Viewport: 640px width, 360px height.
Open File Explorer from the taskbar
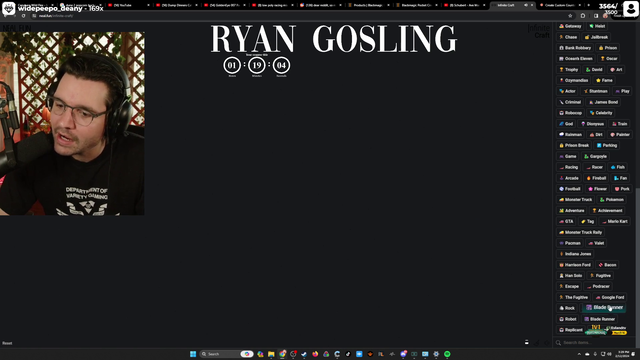click(x=271, y=354)
